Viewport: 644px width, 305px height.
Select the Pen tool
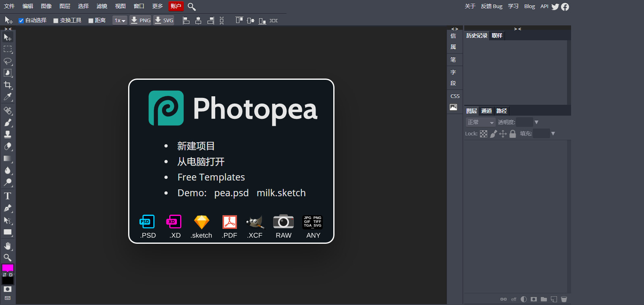(x=8, y=208)
